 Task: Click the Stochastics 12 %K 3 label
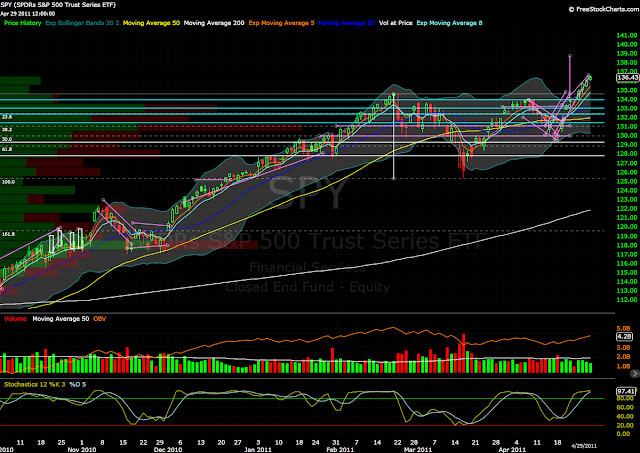pyautogui.click(x=35, y=384)
